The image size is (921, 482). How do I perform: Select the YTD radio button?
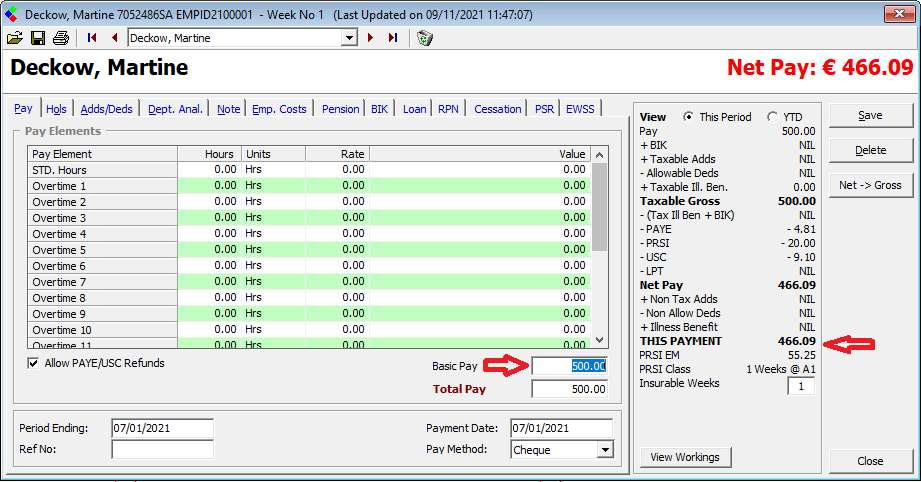point(772,117)
